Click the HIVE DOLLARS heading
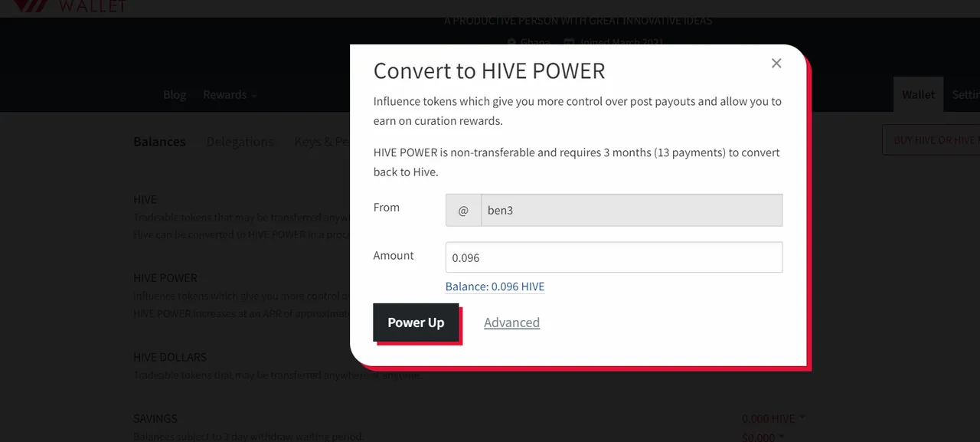This screenshot has height=442, width=980. coord(170,357)
